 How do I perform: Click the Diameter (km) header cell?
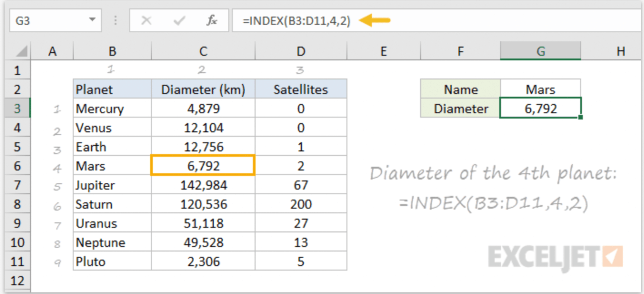pyautogui.click(x=203, y=89)
